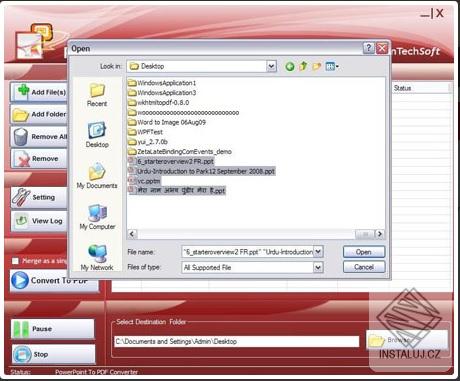Close the Open dialog

tap(382, 48)
